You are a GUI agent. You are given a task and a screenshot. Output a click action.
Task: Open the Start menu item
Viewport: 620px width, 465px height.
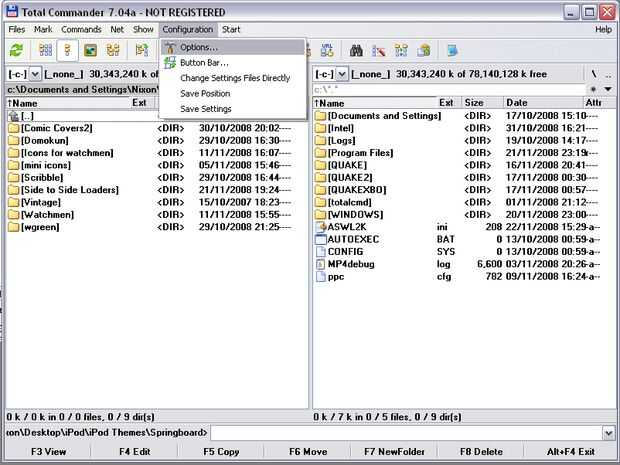click(x=231, y=29)
